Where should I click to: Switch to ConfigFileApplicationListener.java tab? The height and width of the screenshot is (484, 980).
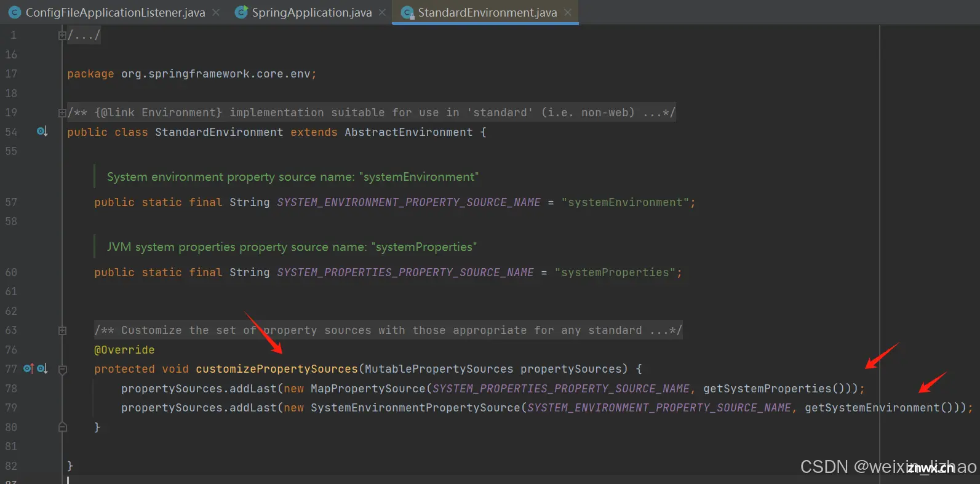pyautogui.click(x=115, y=12)
